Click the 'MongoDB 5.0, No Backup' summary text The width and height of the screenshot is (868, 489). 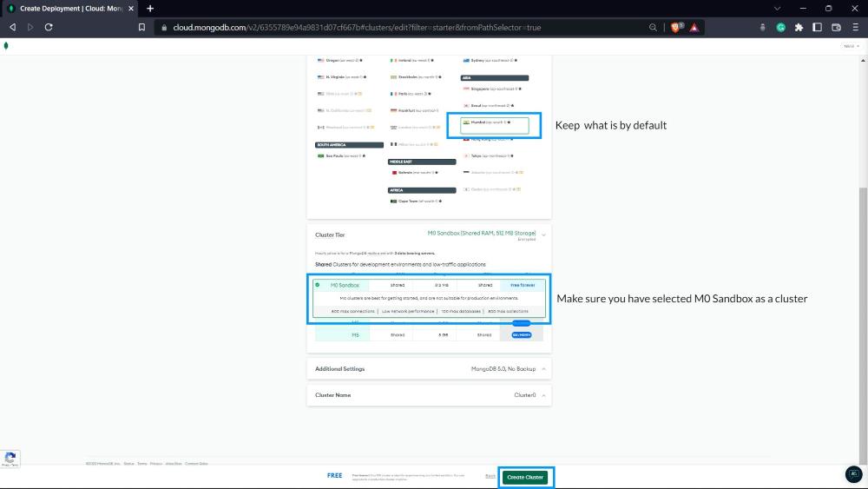[x=503, y=369]
